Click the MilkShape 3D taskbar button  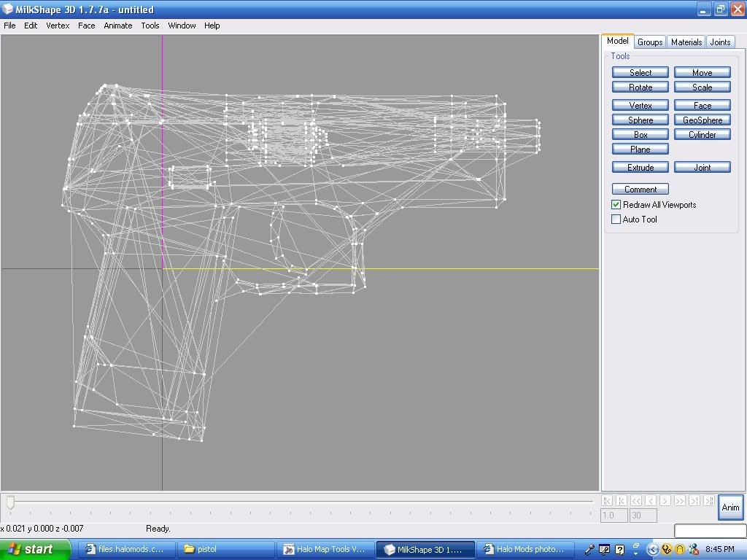[425, 549]
